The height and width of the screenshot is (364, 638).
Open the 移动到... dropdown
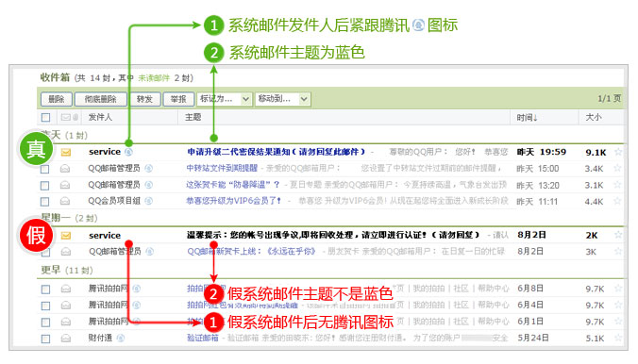[283, 99]
